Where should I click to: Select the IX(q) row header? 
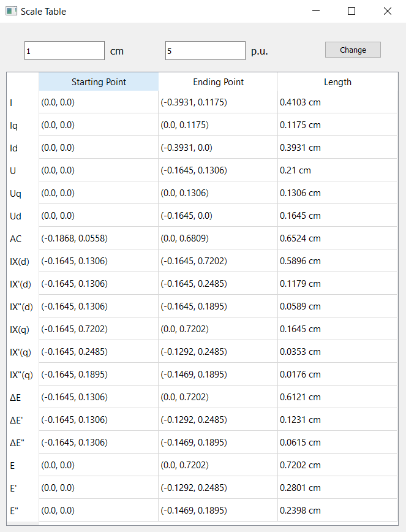23,329
